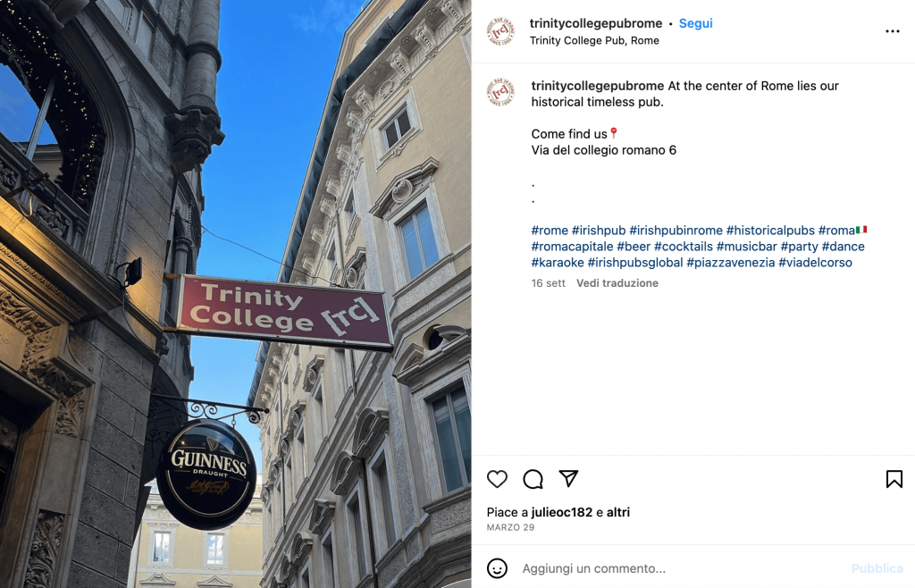Open julieoc182's profile from the likes
915x588 pixels.
pos(561,512)
